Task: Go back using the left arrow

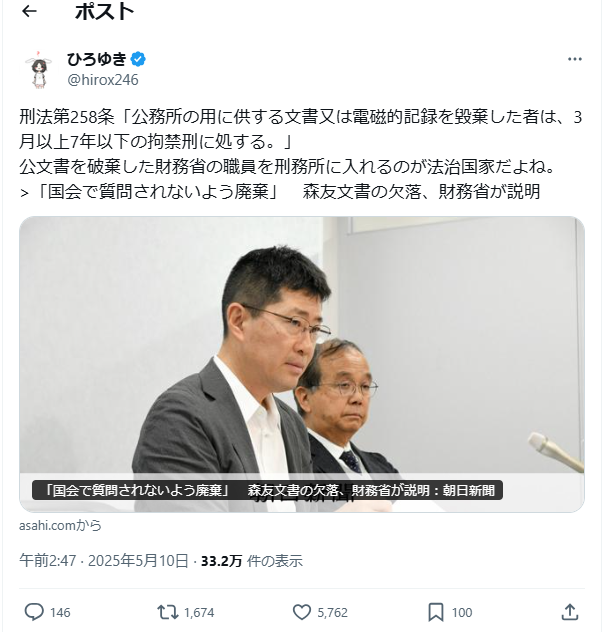Action: [29, 11]
